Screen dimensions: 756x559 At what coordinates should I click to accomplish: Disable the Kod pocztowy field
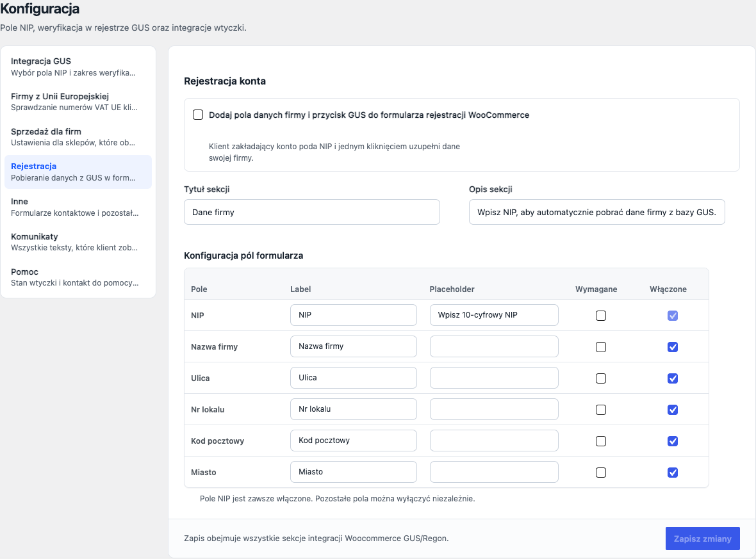[673, 441]
